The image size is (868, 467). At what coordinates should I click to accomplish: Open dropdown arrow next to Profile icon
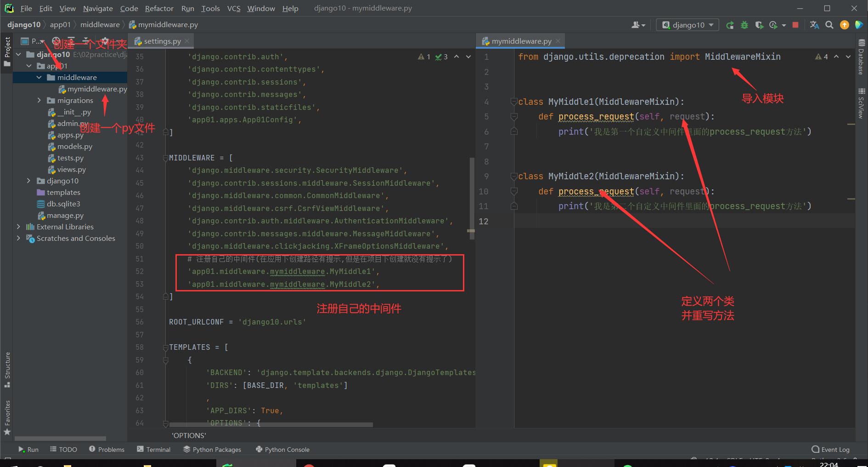tap(783, 25)
